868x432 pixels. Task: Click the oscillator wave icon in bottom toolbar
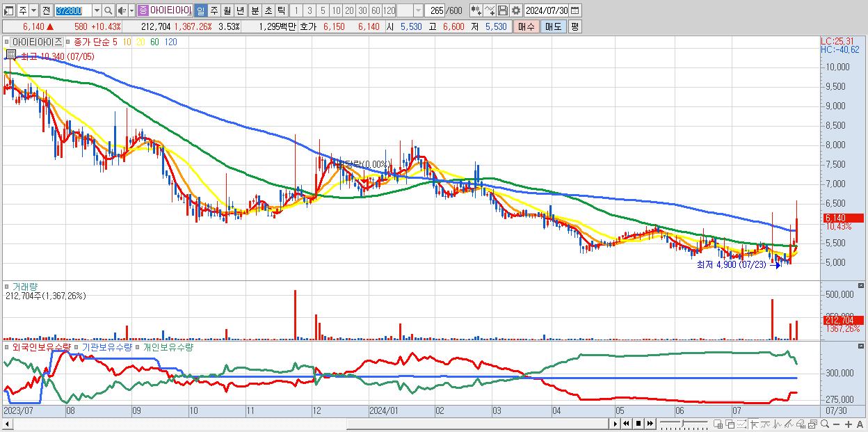pyautogui.click(x=778, y=424)
